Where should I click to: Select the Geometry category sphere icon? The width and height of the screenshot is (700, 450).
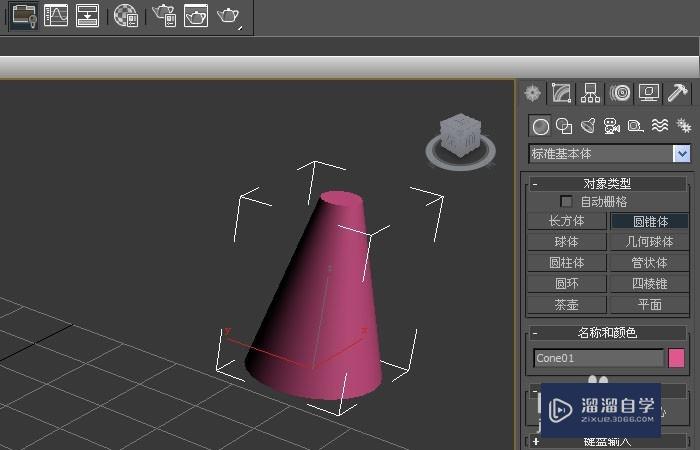(540, 126)
